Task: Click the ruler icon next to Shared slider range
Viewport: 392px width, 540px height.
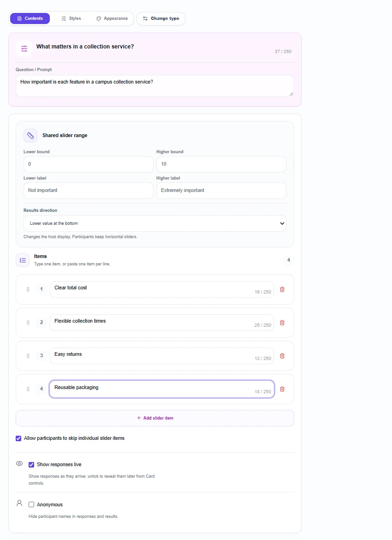Action: pyautogui.click(x=30, y=136)
